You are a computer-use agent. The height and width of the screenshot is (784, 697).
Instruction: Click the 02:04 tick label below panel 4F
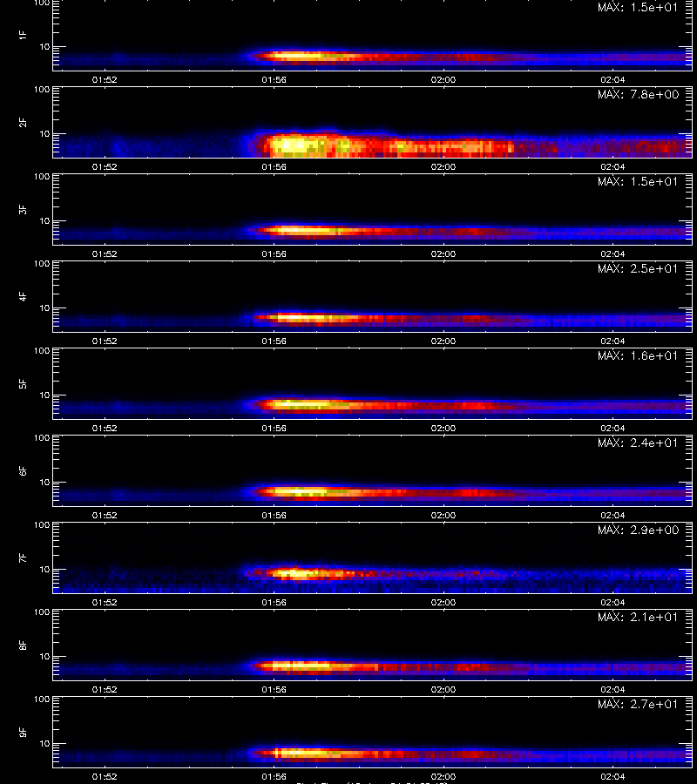point(612,341)
